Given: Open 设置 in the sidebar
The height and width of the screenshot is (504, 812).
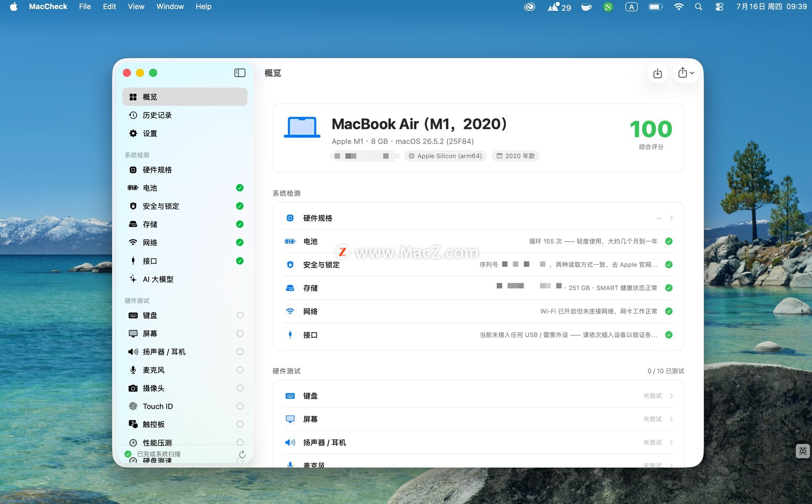Looking at the screenshot, I should point(185,133).
